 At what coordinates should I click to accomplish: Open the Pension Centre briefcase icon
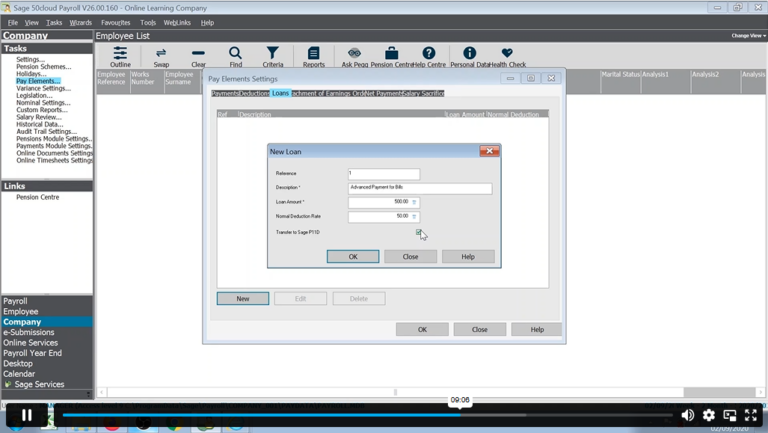[x=391, y=55]
